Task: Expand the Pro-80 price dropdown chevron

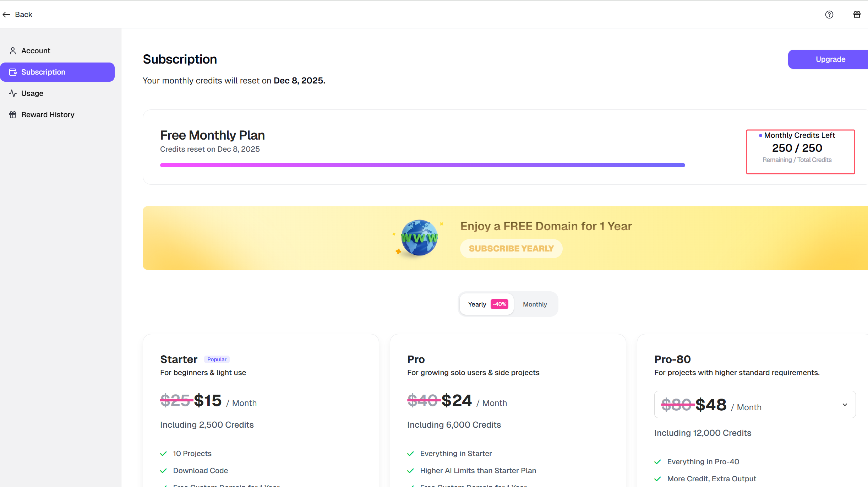Action: pyautogui.click(x=845, y=405)
